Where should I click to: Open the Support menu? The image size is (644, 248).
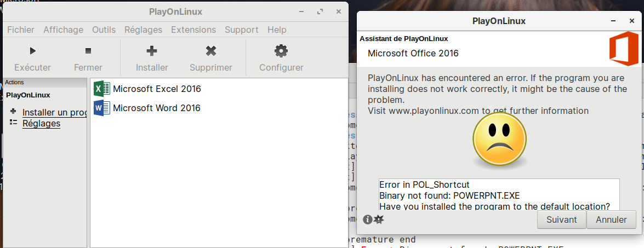(x=242, y=30)
